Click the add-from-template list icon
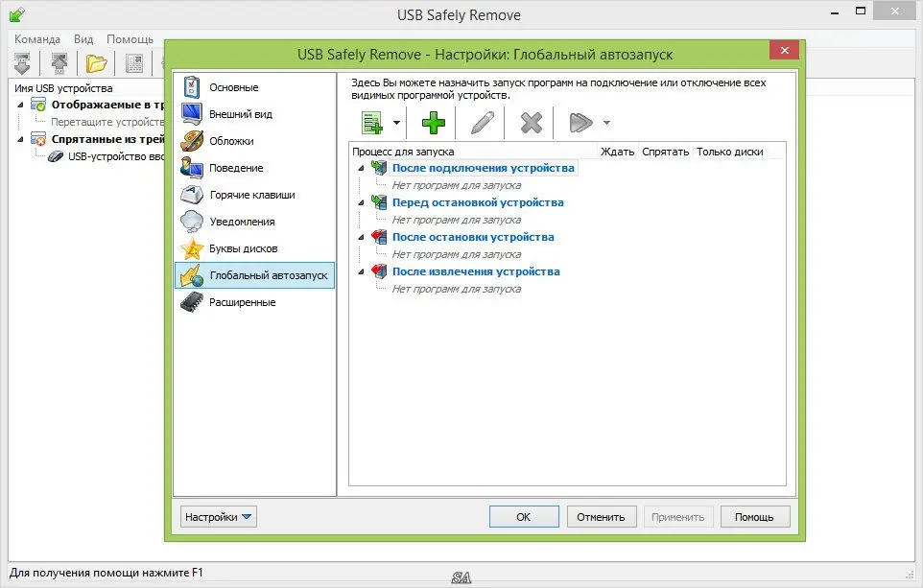923x588 pixels. click(x=372, y=123)
